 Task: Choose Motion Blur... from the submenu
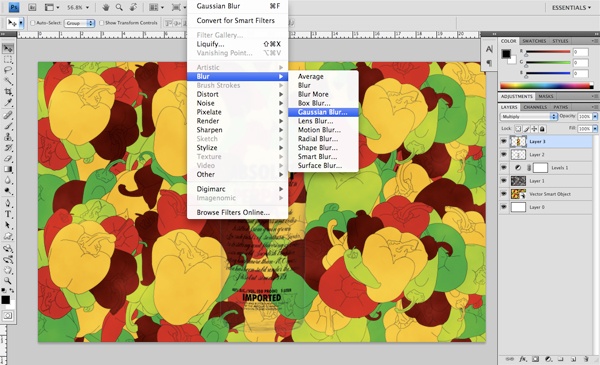[x=323, y=130]
